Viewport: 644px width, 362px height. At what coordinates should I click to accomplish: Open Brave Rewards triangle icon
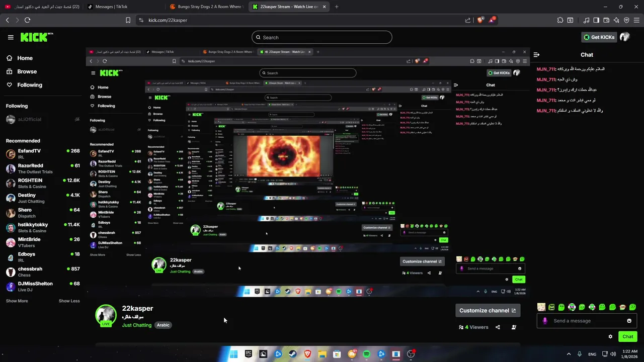tap(493, 20)
